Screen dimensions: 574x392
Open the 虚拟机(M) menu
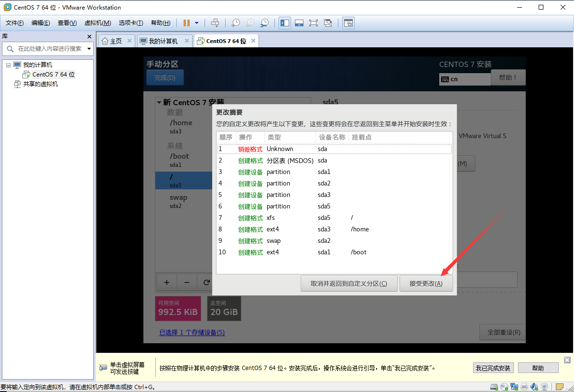97,23
